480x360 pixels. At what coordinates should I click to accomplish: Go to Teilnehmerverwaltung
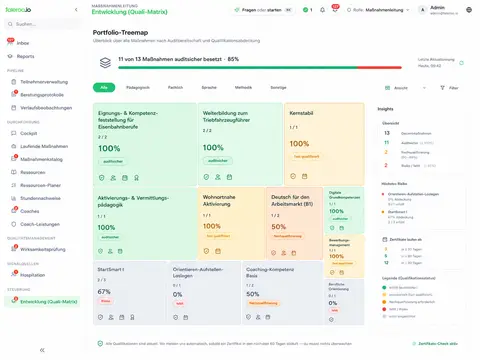point(44,82)
